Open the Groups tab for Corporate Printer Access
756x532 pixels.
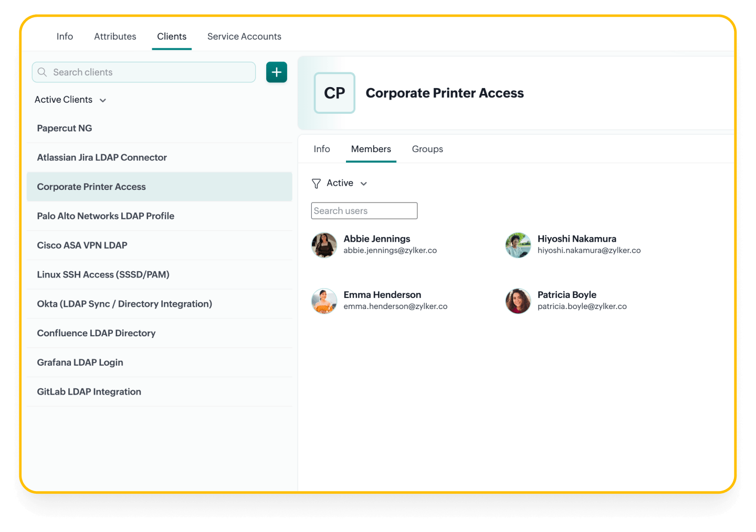tap(427, 149)
